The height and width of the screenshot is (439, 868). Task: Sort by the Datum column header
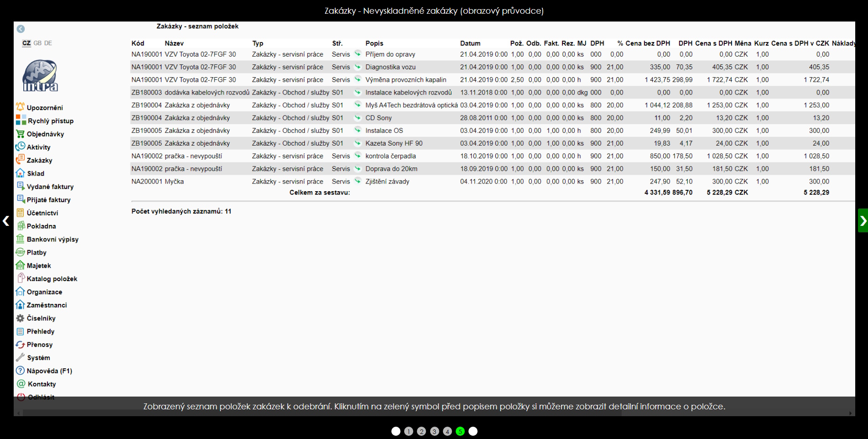(x=470, y=43)
